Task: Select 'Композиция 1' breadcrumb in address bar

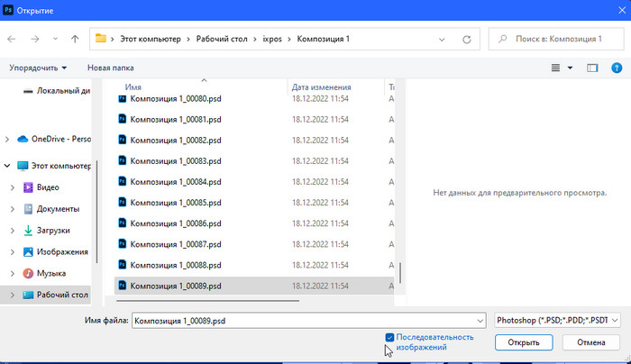Action: tap(323, 39)
